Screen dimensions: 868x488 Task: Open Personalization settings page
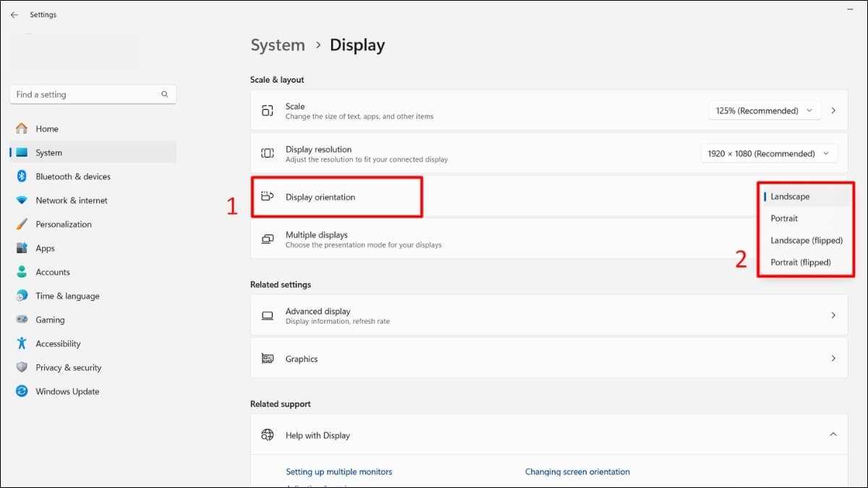(93, 224)
